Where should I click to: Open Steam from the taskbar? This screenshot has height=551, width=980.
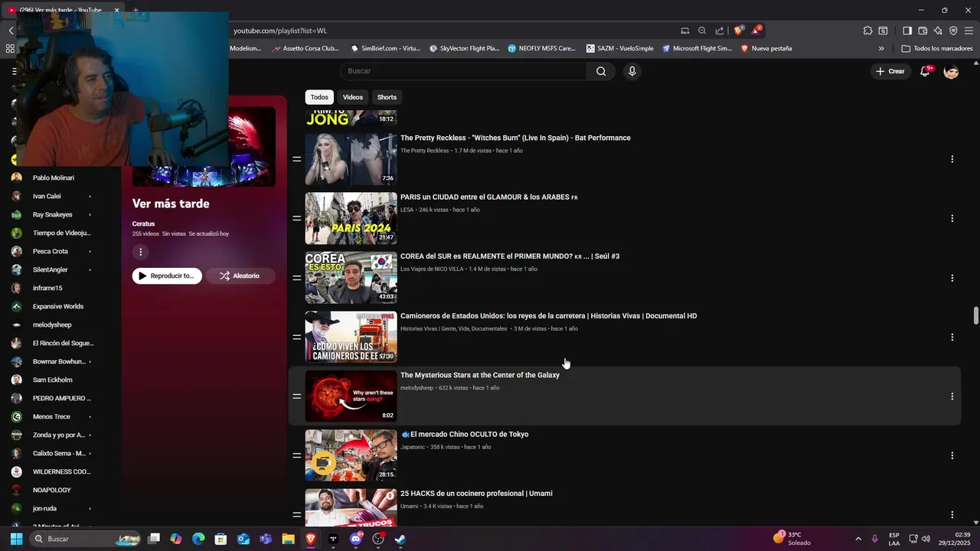(400, 539)
